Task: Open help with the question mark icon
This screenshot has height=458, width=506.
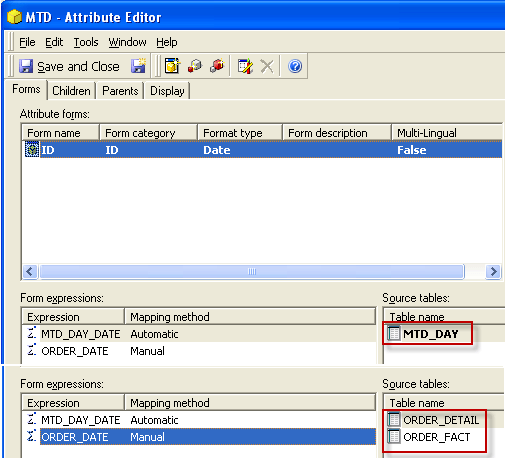Action: [x=295, y=66]
